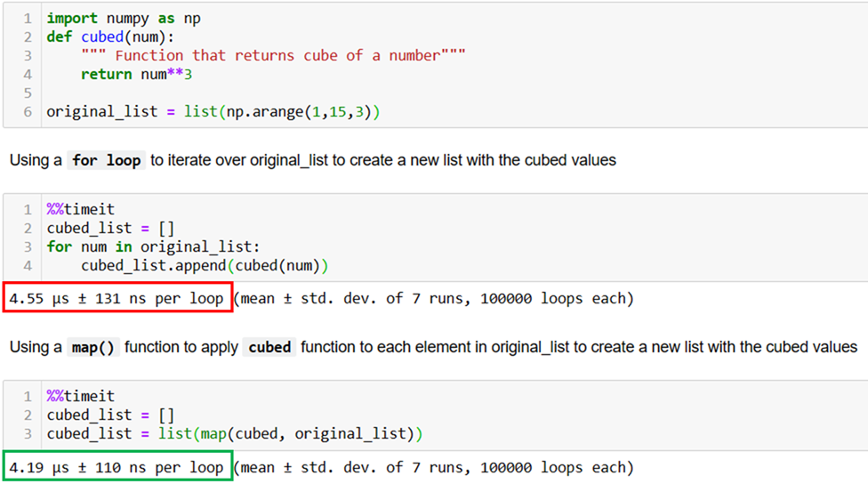Click '(mean ± std. dev. of 7 runs' after 4.19 µs
The image size is (868, 484).
[x=351, y=467]
